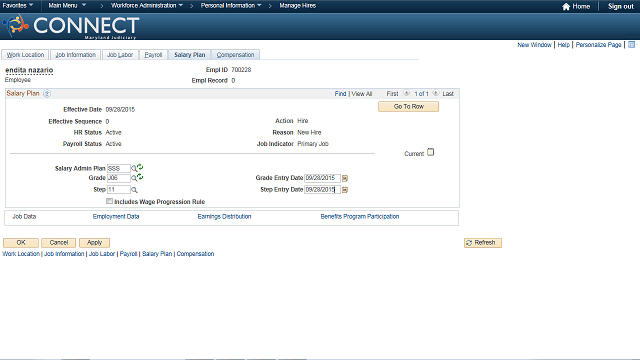This screenshot has width=640, height=360.
Task: Click the bottom Work Location link
Action: tap(21, 254)
